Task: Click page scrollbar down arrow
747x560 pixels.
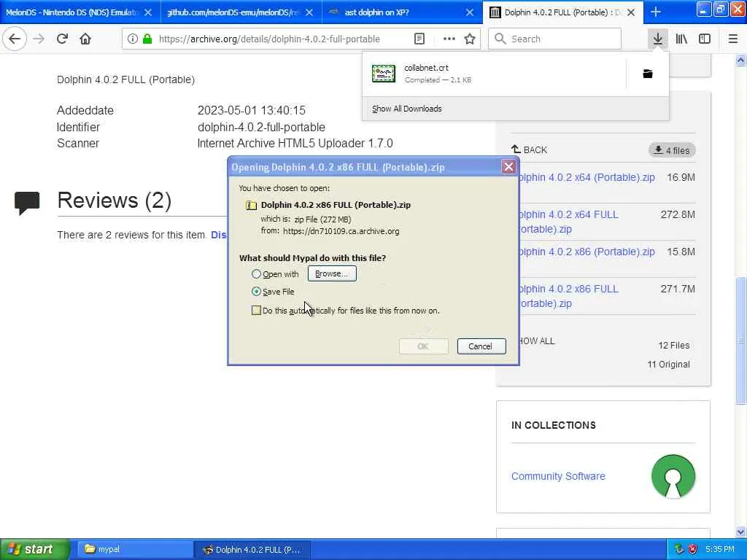Action: coord(740,532)
